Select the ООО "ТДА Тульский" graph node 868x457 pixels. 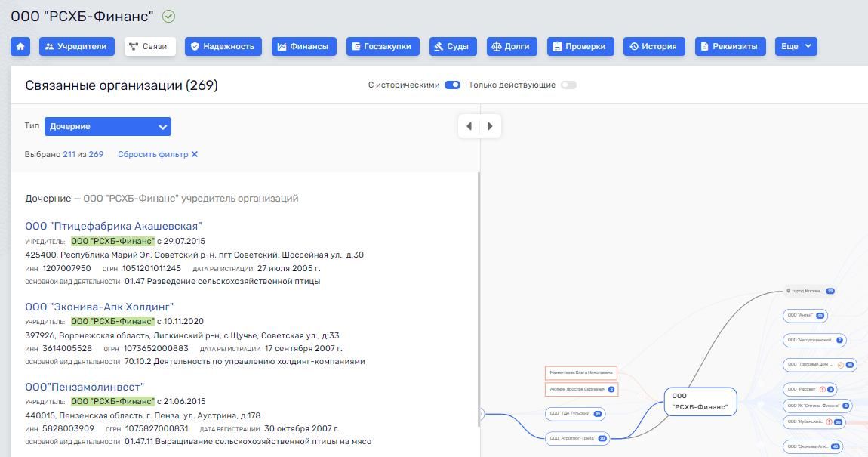(575, 414)
